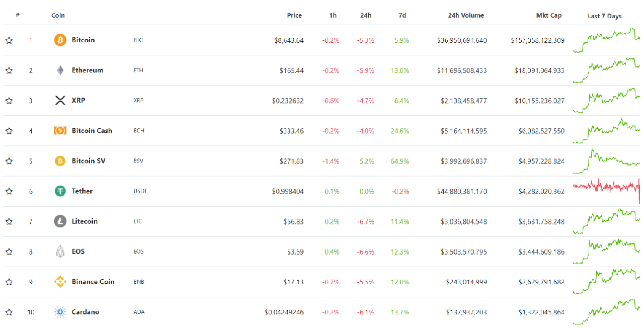Open EOS's 7-day sparkline chart

(606, 252)
